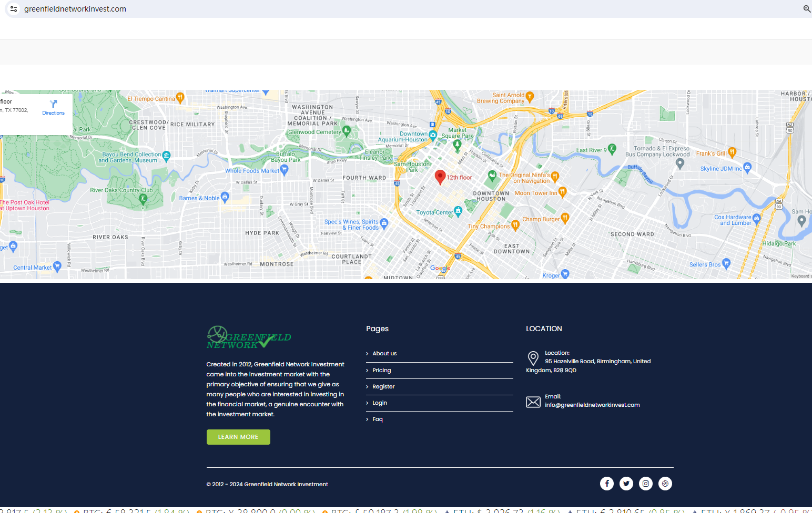Open the Dribbble social icon
The height and width of the screenshot is (513, 812).
point(665,484)
